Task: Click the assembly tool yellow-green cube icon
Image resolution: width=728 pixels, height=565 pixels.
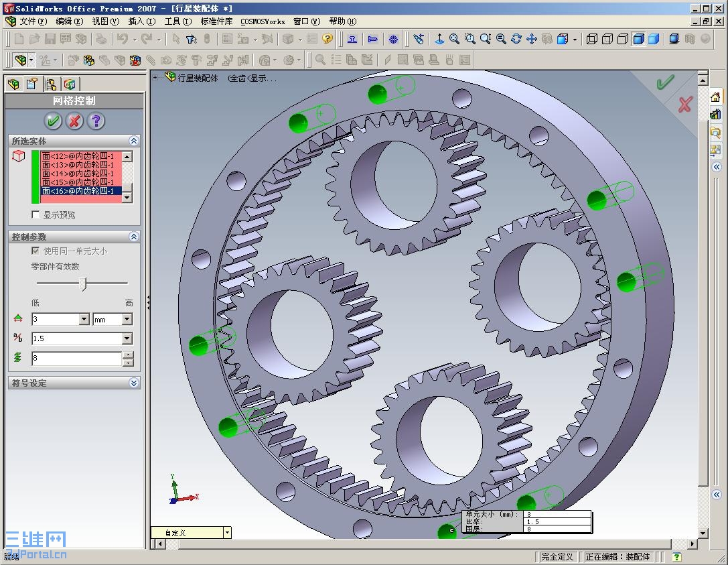Action: tap(21, 60)
